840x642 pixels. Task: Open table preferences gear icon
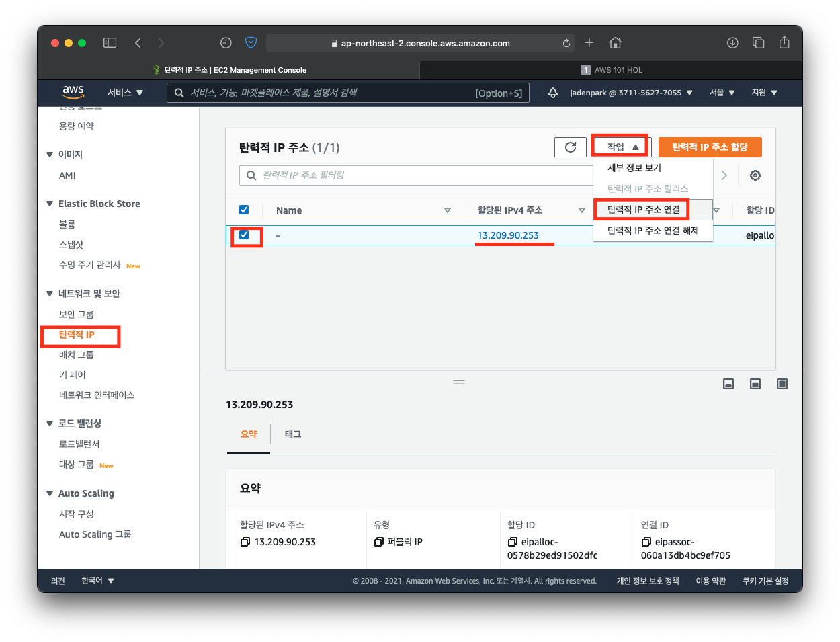coord(755,175)
